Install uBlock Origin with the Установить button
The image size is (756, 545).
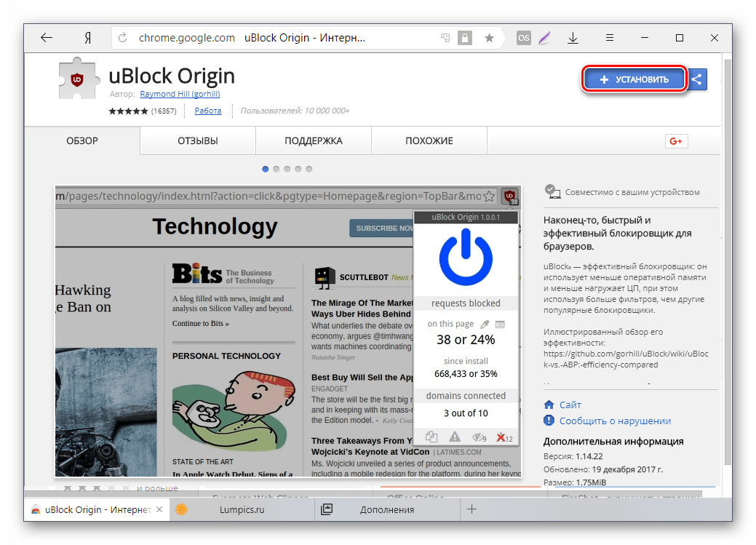(x=634, y=79)
